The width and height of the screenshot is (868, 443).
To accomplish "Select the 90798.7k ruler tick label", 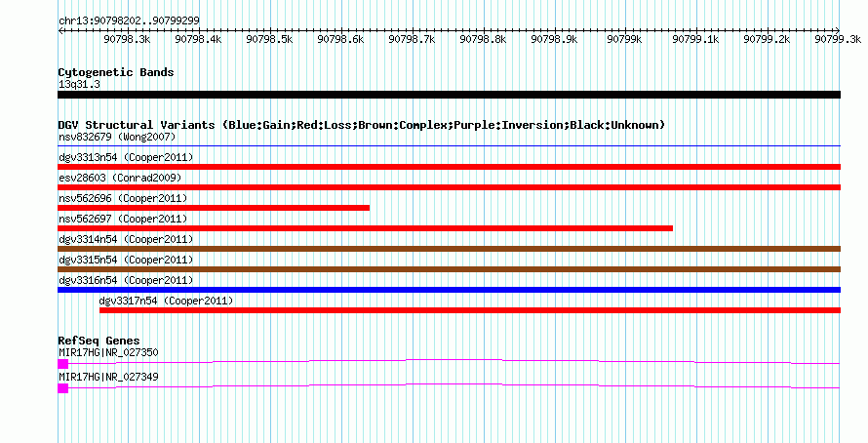I will point(412,39).
